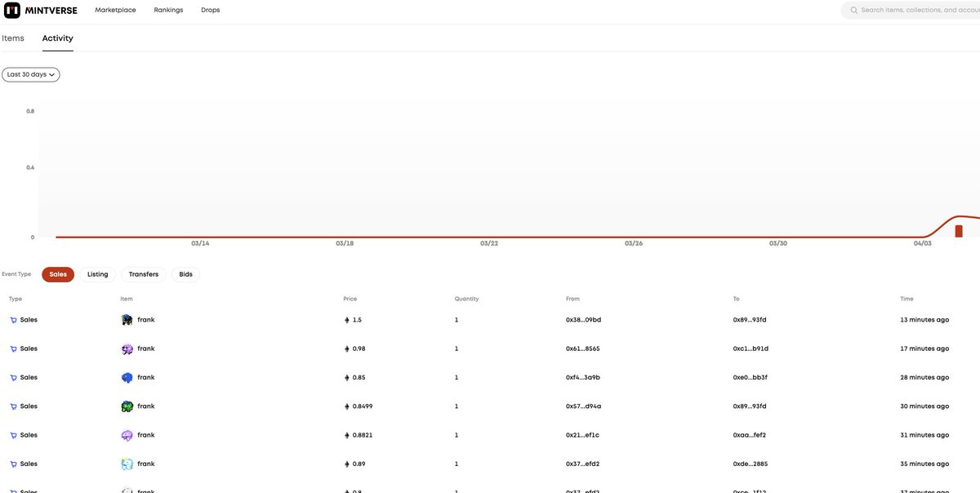Switch to the Items tab
The image size is (980, 493).
(x=13, y=38)
